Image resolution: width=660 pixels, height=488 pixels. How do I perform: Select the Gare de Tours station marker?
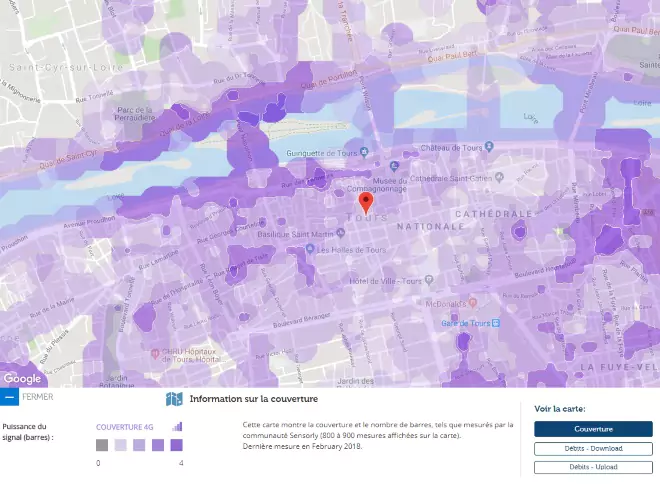click(x=497, y=323)
